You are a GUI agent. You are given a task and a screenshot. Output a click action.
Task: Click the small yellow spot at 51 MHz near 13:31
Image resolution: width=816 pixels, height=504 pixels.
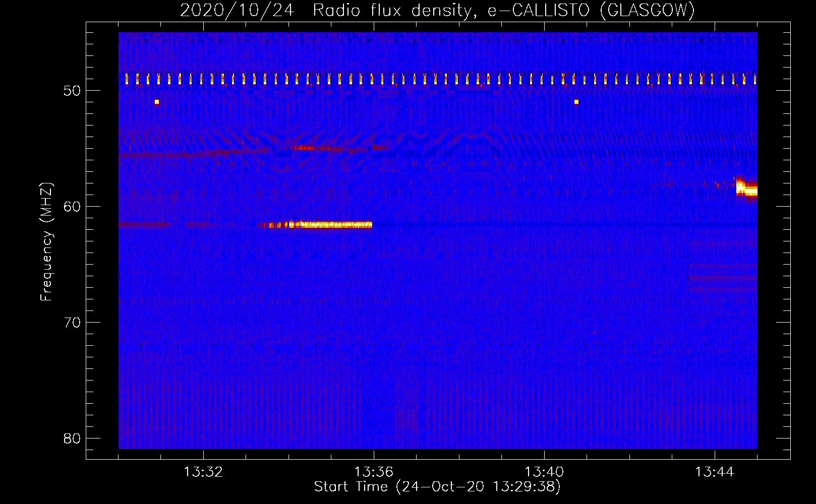pyautogui.click(x=157, y=102)
